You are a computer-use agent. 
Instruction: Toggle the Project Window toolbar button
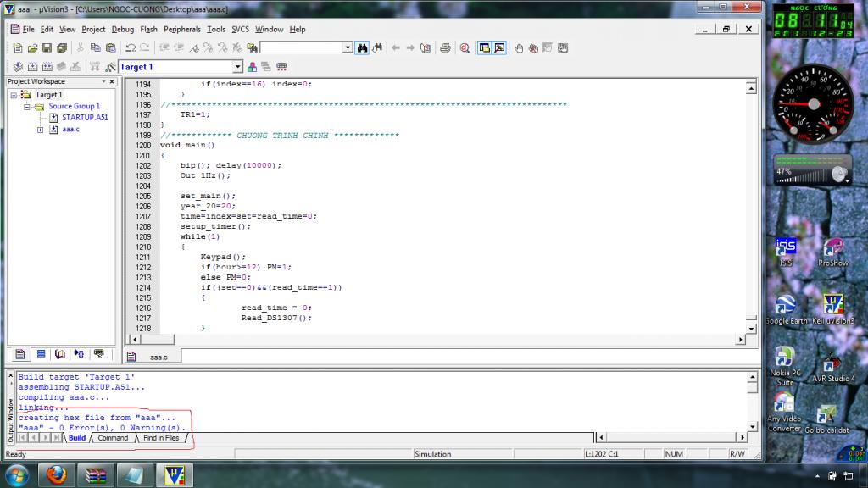click(484, 48)
